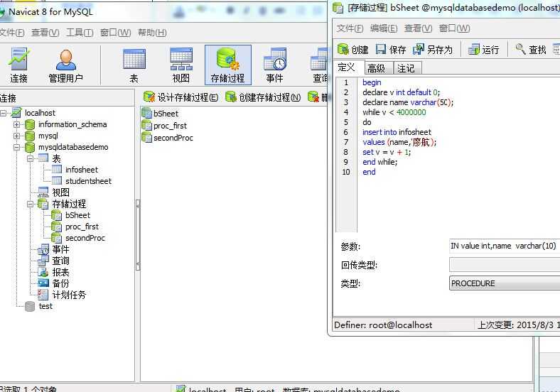Open 窗口 menu in procedure editor window
This screenshot has height=392, width=560.
pyautogui.click(x=454, y=28)
